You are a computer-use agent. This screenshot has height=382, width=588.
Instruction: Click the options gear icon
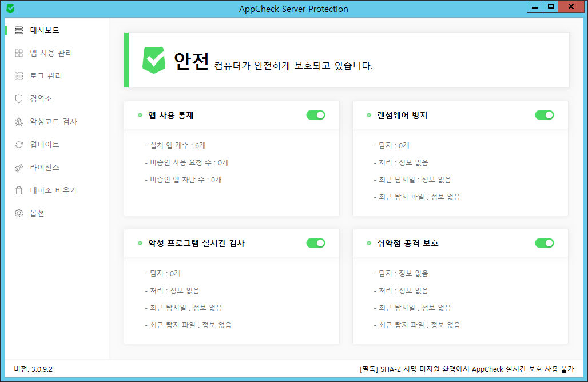(19, 213)
